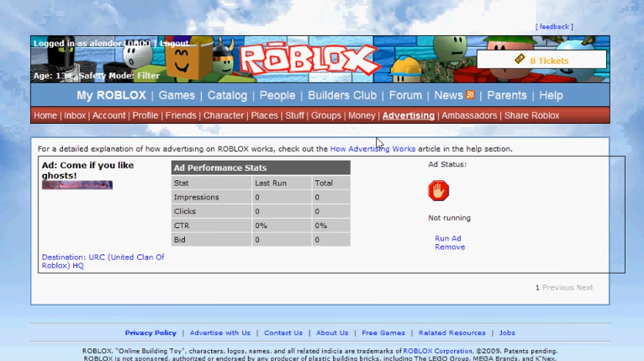Viewport: 644px width, 361px height.
Task: Open the Help page
Action: click(x=551, y=95)
